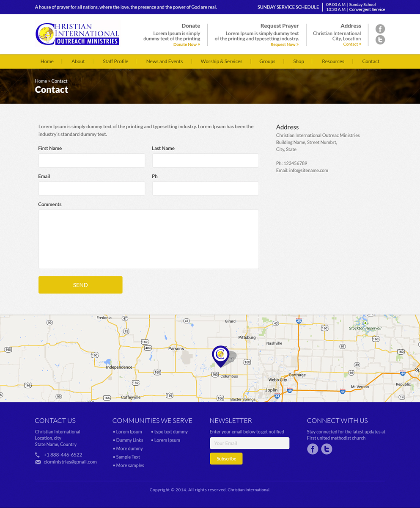Image resolution: width=420 pixels, height=508 pixels.
Task: Click the Facebook icon in the header
Action: [x=380, y=29]
